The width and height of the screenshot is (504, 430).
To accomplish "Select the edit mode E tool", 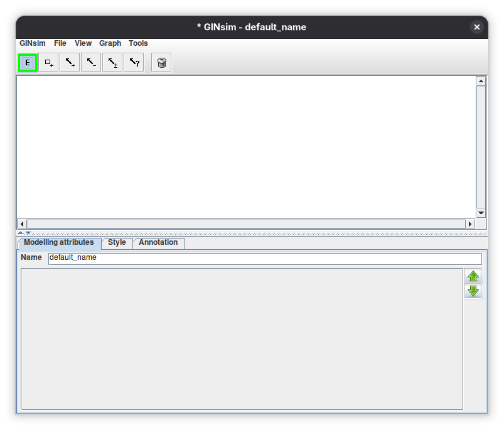I will pyautogui.click(x=28, y=63).
